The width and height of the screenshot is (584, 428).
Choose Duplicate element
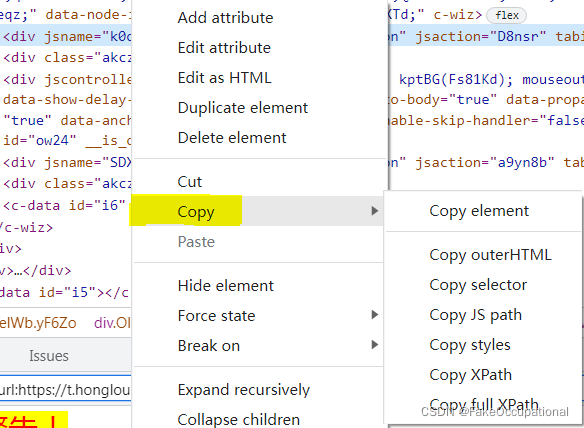click(243, 108)
